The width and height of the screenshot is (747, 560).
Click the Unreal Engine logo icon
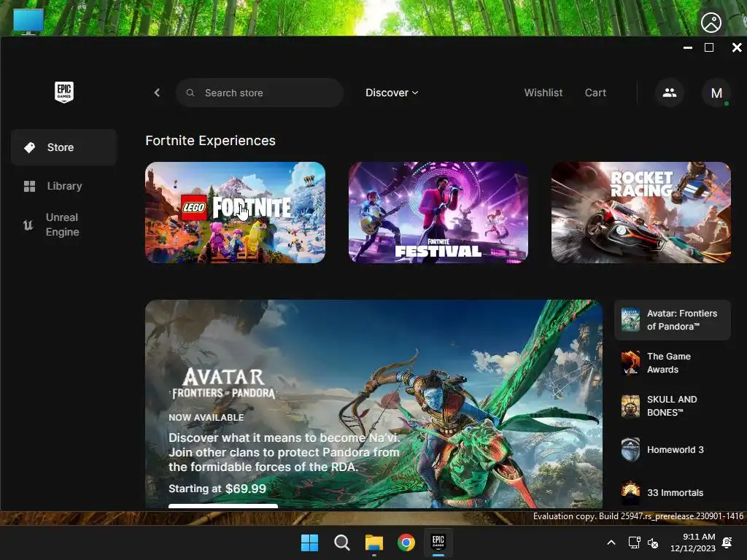[x=28, y=225]
